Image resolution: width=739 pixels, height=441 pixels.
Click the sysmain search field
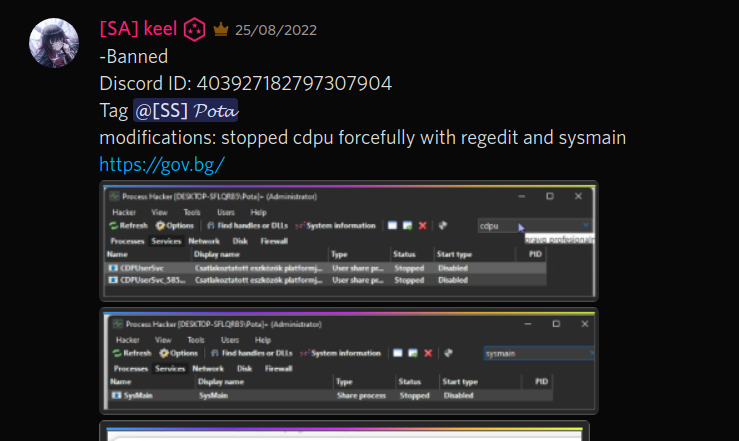(539, 353)
